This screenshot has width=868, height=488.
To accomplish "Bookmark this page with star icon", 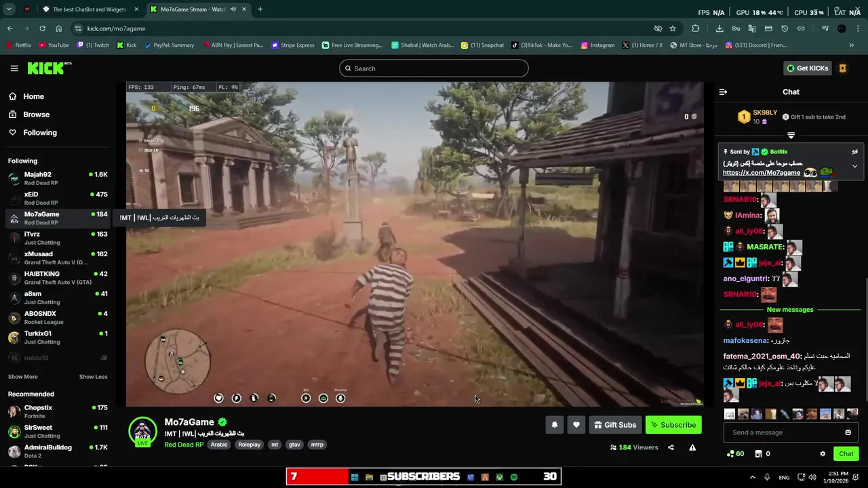I will click(673, 28).
